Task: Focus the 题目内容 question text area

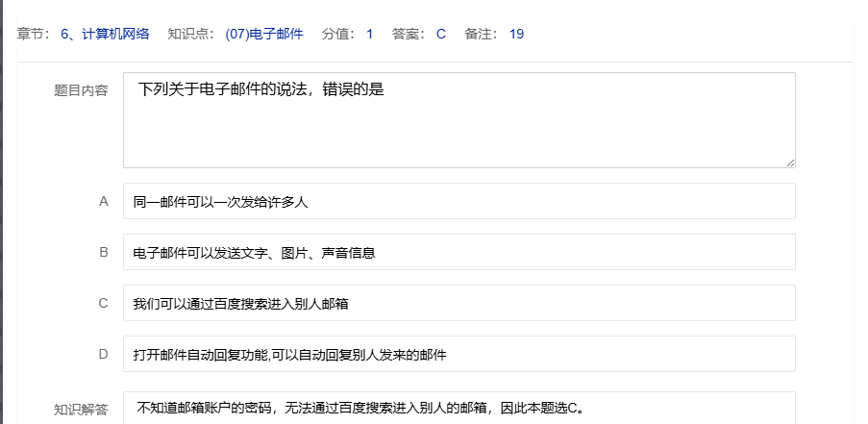Action: point(459,120)
